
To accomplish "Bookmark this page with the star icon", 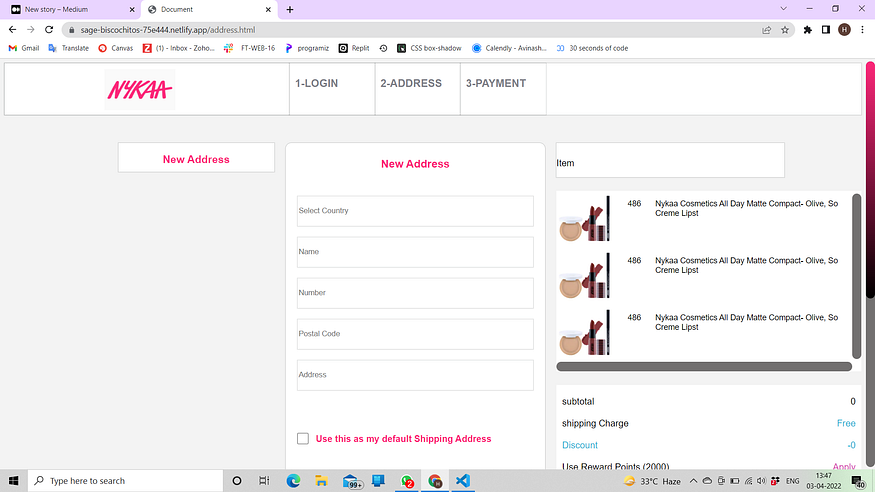I will pyautogui.click(x=785, y=30).
